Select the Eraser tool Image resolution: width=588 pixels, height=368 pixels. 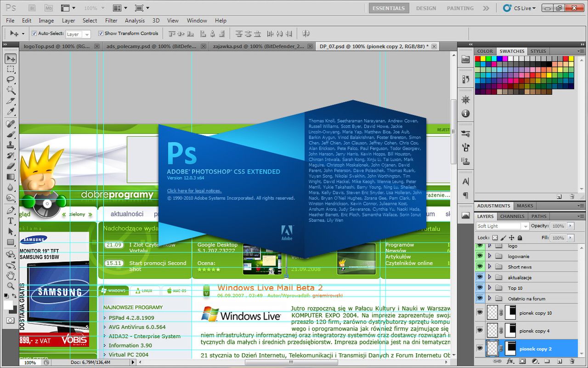11,166
